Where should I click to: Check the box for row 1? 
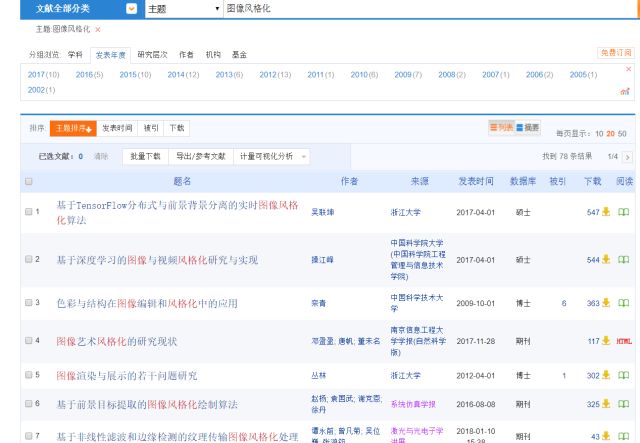point(29,211)
